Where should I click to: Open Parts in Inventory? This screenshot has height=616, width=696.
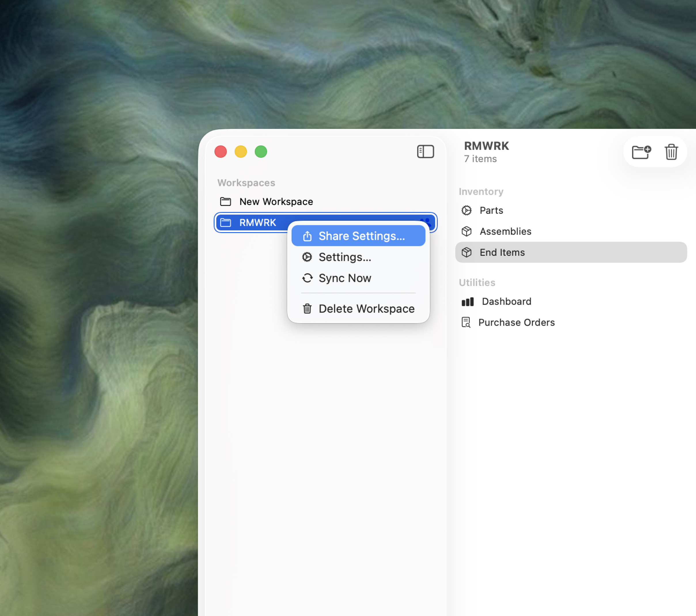click(491, 211)
